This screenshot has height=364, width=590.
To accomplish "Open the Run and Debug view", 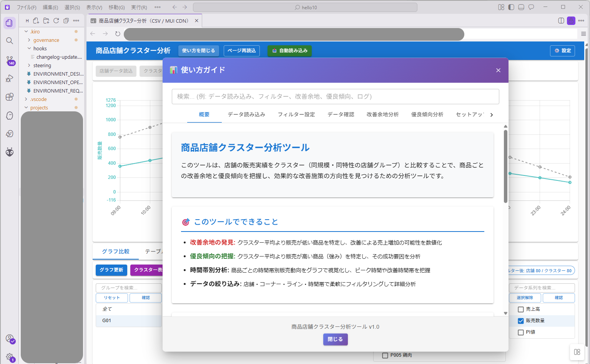I will pyautogui.click(x=10, y=78).
